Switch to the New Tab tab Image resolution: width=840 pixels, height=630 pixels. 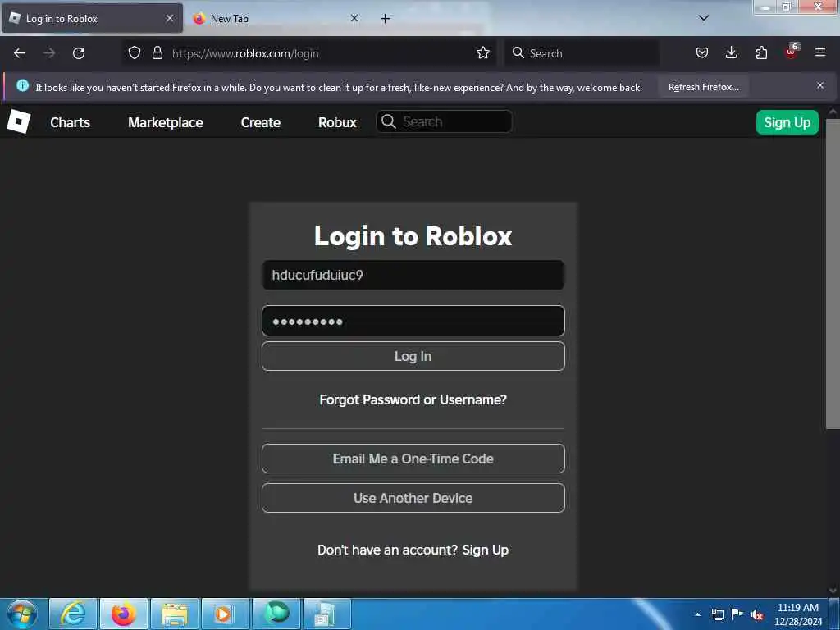[x=276, y=18]
